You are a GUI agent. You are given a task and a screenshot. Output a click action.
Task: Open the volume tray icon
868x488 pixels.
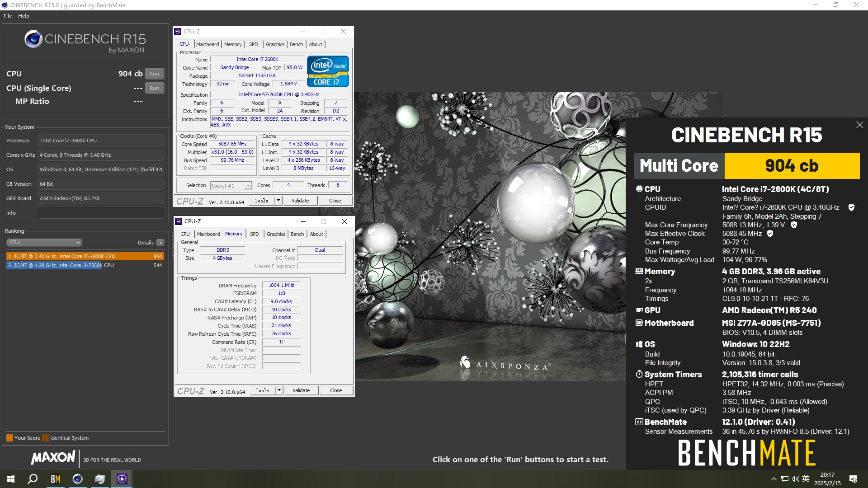[795, 479]
